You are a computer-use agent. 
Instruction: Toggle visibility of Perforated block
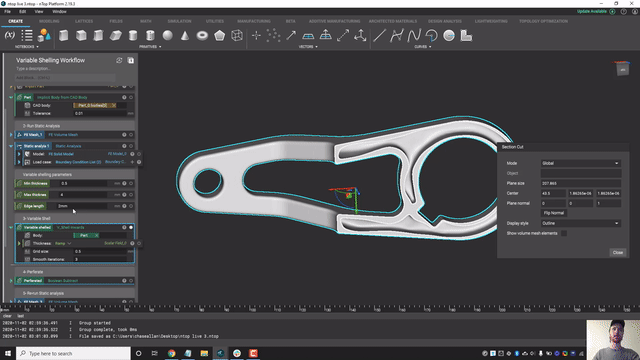[x=131, y=281]
